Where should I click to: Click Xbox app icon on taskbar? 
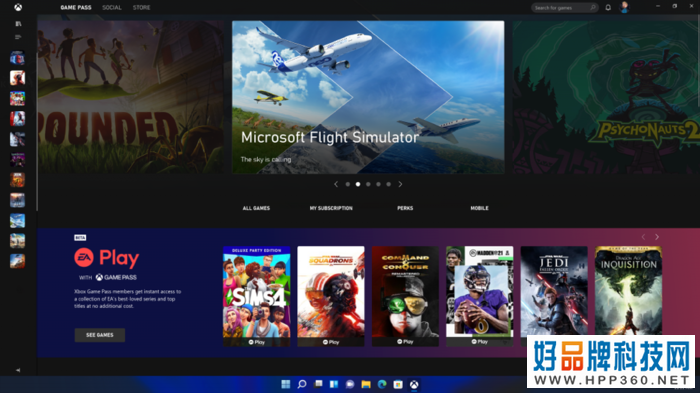pos(414,384)
